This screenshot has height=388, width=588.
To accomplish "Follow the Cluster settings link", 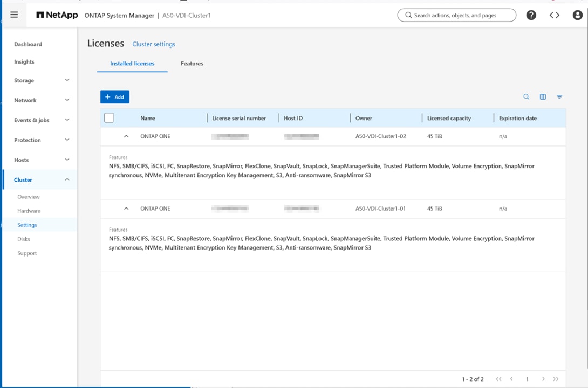I will pos(154,44).
